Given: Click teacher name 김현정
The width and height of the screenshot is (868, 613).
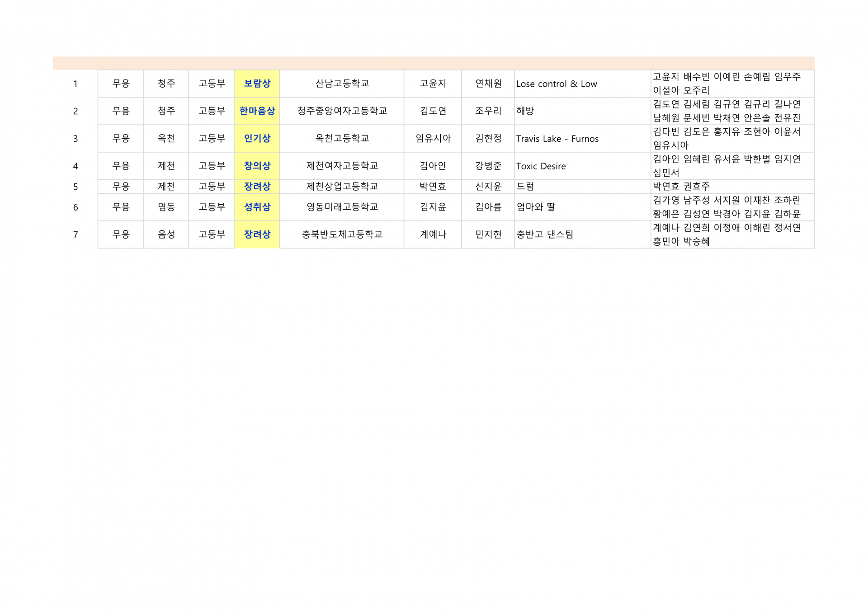Looking at the screenshot, I should (x=488, y=139).
